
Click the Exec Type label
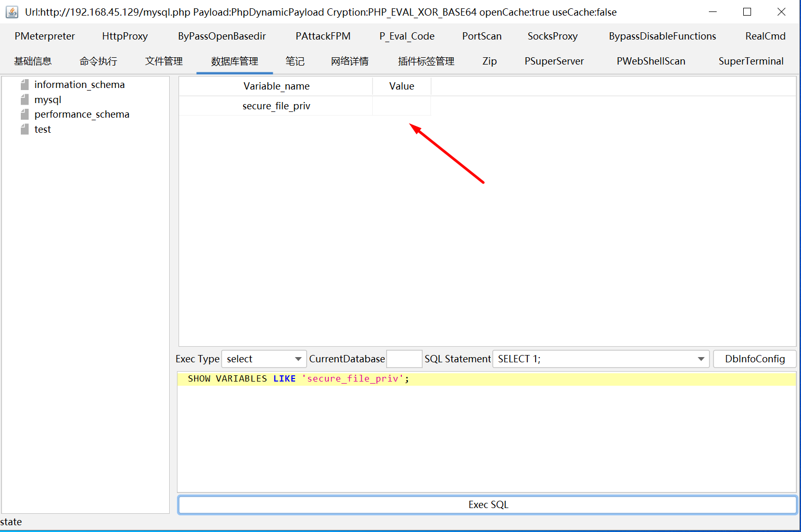point(197,359)
